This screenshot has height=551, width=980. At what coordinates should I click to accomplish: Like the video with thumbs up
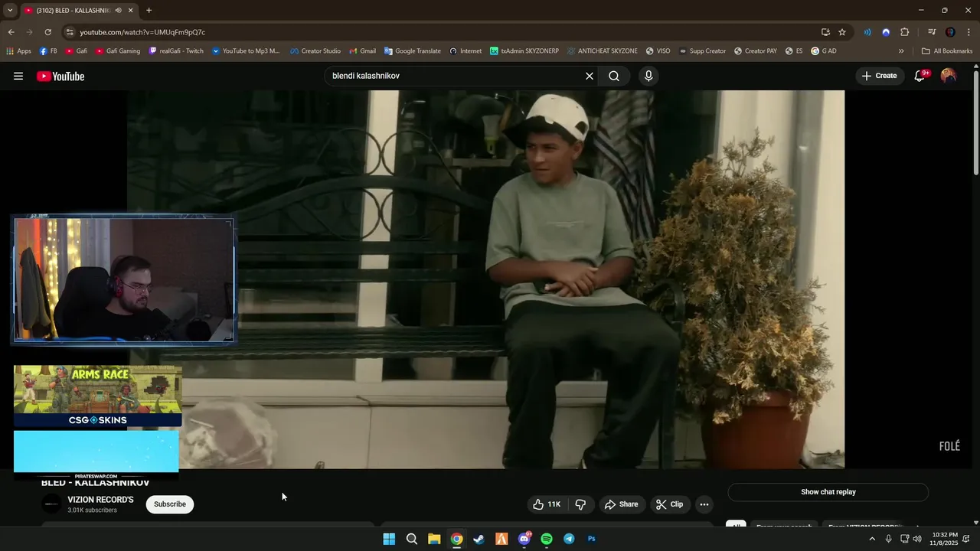[x=547, y=504]
